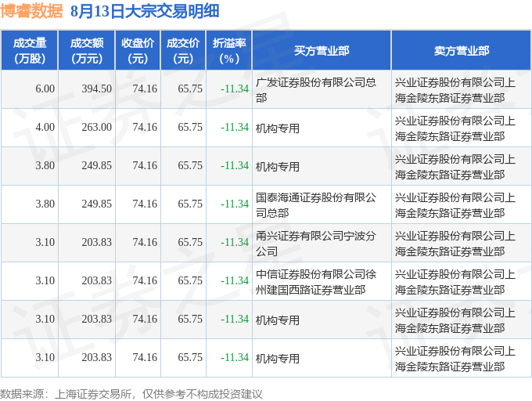Click the 卖方营业部 column header
Screen dimensions: 532x401
(462, 50)
